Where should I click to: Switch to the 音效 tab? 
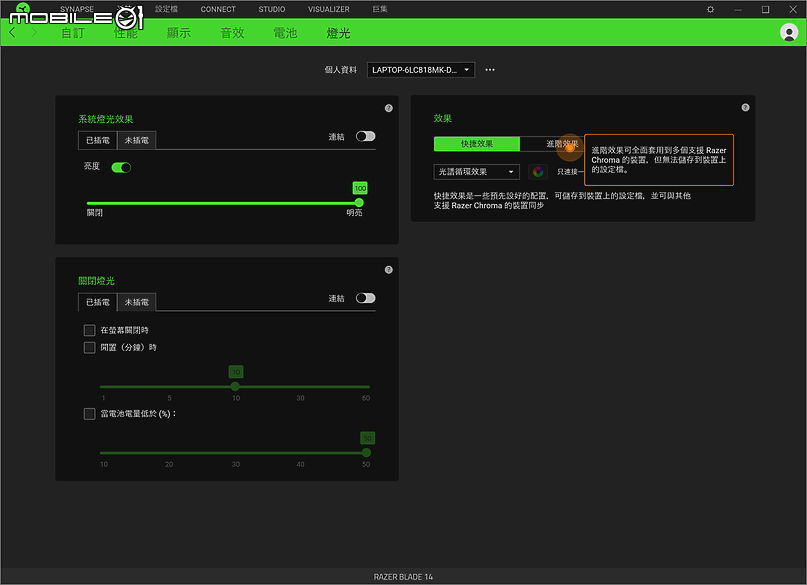pos(232,33)
